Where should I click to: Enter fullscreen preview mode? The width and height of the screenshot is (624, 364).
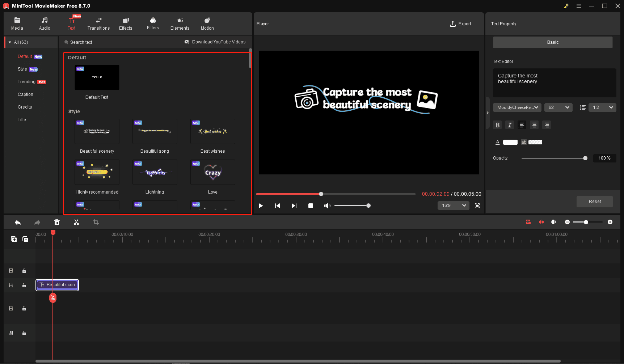point(477,206)
